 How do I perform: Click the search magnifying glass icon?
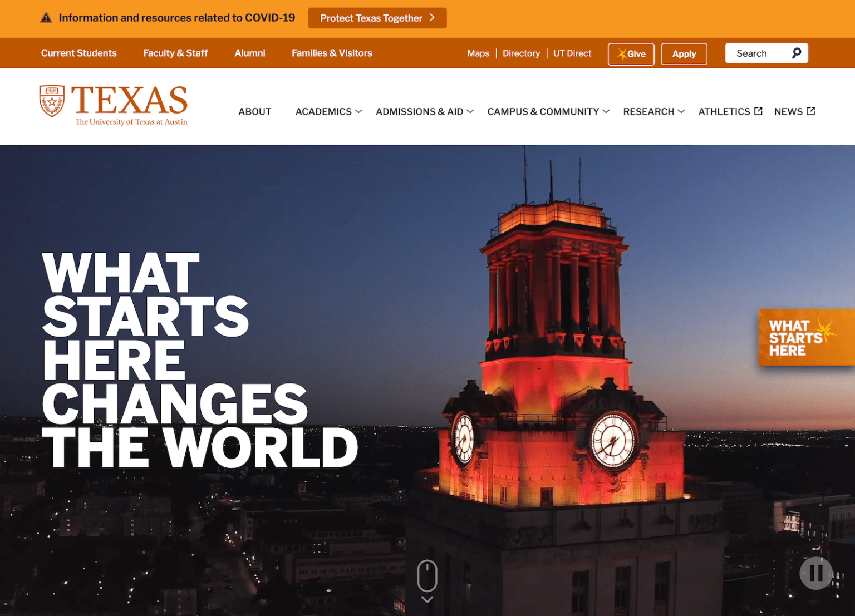click(797, 53)
